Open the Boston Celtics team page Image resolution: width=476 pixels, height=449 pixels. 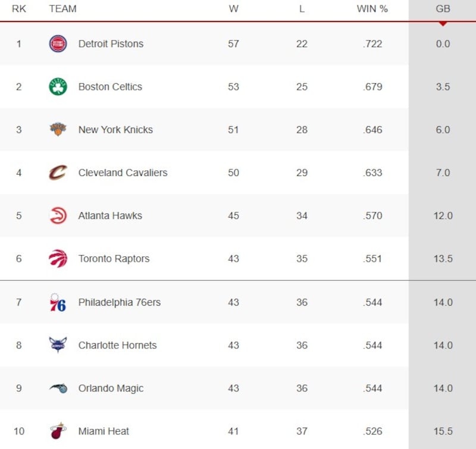tap(110, 87)
